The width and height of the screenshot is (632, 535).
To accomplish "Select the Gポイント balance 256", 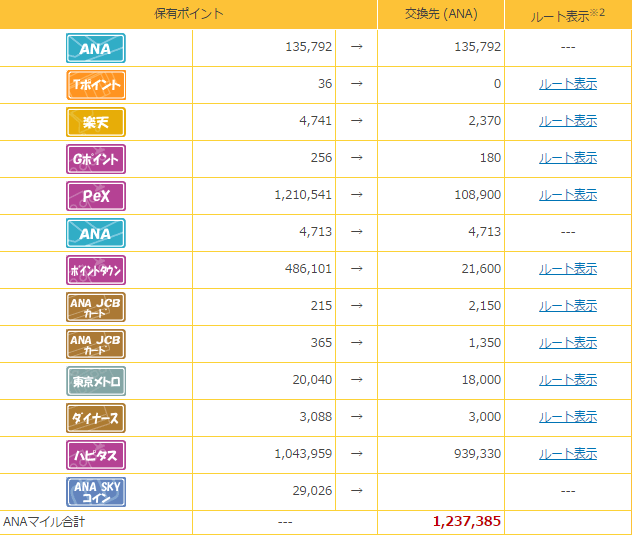I will [x=321, y=158].
